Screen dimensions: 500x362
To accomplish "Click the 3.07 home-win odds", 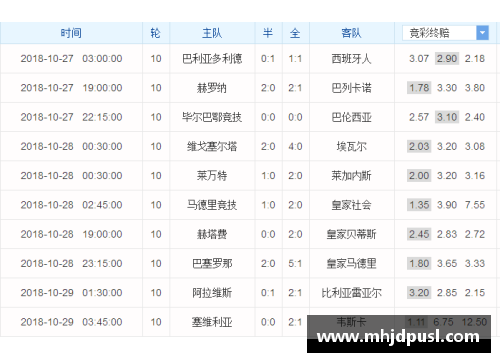I will pyautogui.click(x=419, y=59).
